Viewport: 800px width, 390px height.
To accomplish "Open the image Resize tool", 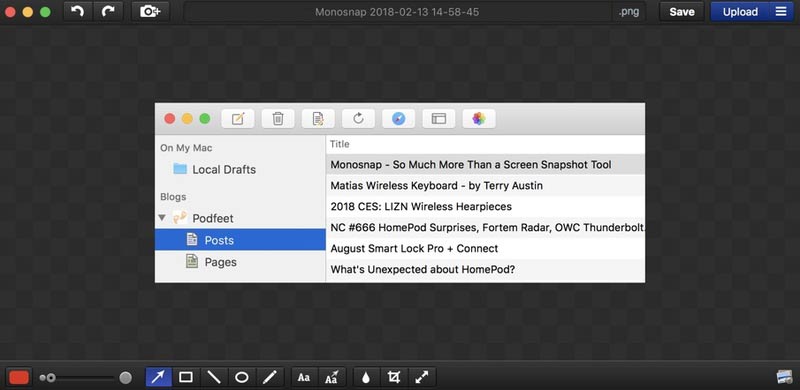I will click(x=422, y=378).
